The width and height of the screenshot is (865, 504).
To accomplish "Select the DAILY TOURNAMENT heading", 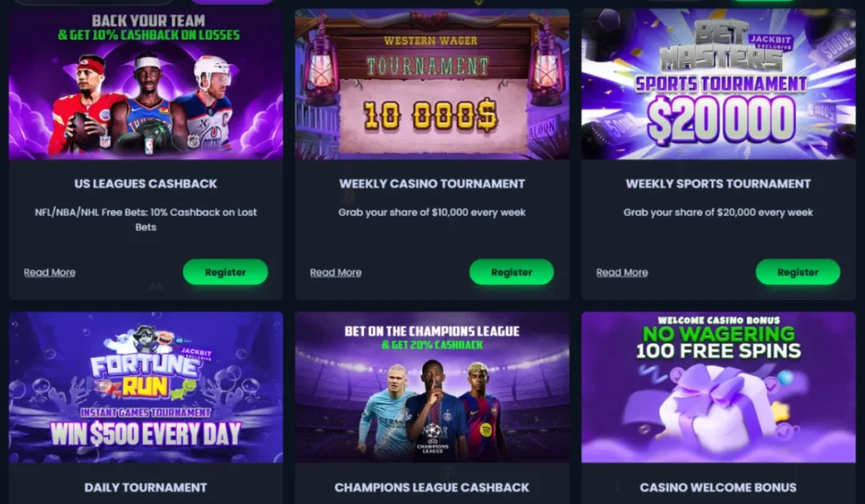I will point(145,487).
